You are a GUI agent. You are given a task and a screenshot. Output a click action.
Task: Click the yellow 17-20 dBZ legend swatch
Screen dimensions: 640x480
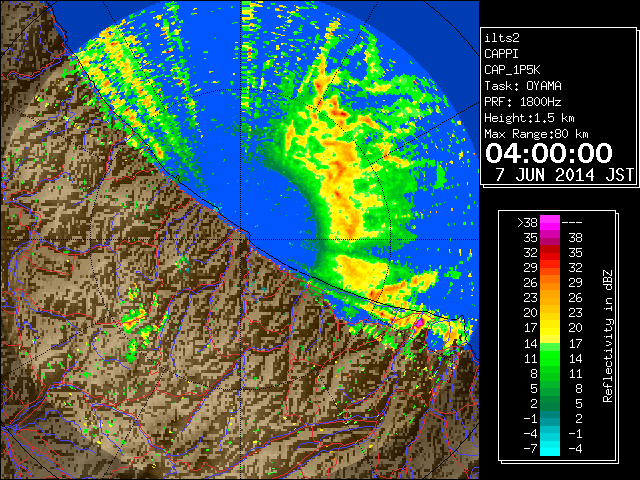550,328
